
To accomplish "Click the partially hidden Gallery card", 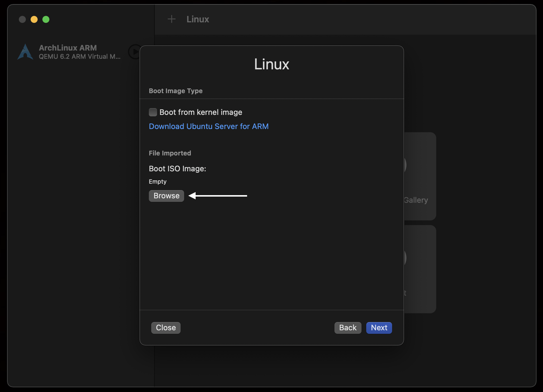I will pyautogui.click(x=419, y=176).
